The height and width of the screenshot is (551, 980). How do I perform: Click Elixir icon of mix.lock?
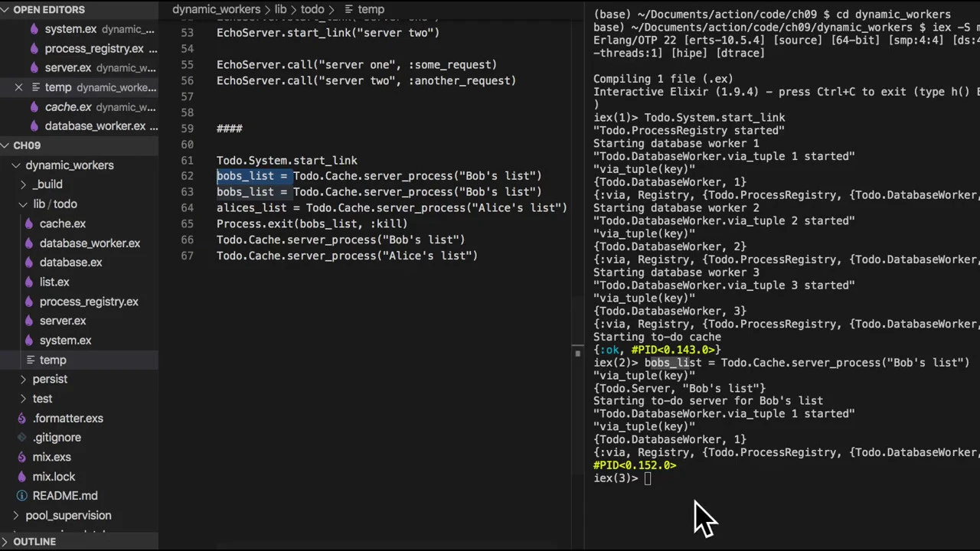point(21,477)
